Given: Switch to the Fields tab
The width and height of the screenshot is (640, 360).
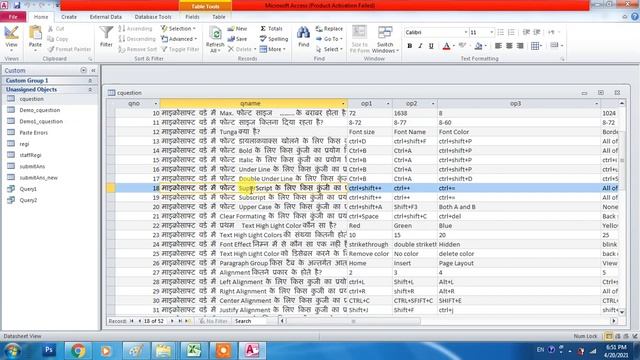Looking at the screenshot, I should 192,17.
